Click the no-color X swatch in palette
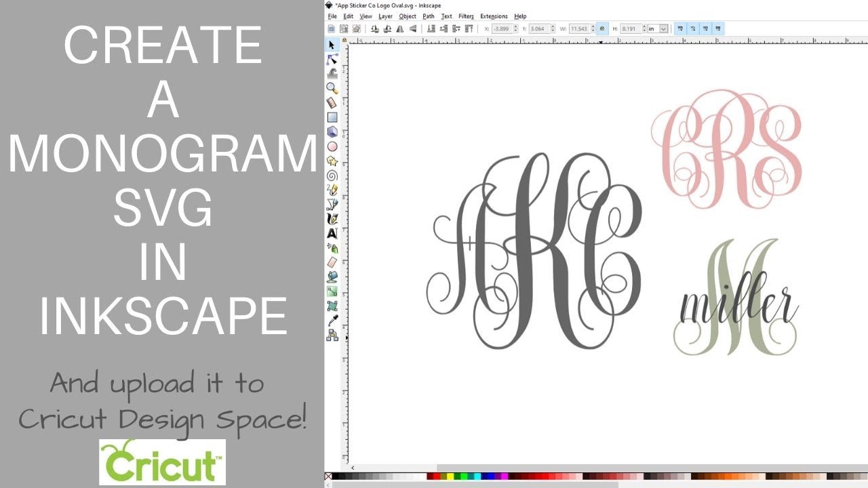The image size is (868, 488). 328,476
